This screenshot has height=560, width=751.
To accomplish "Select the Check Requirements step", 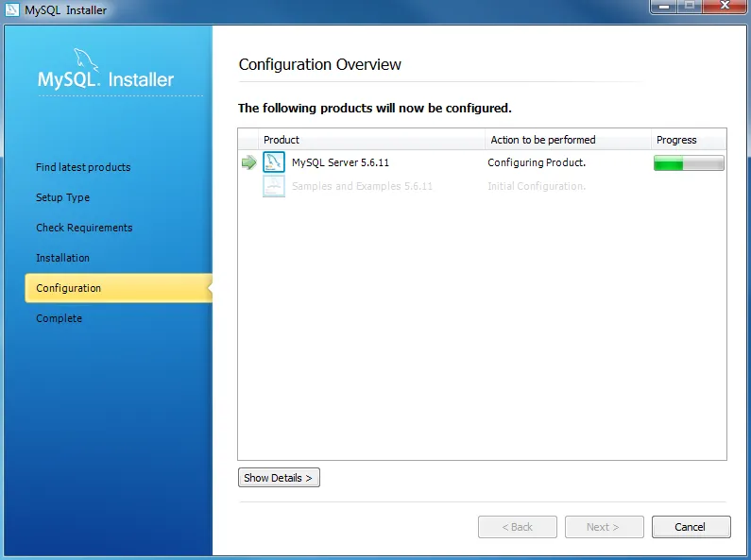I will 84,228.
